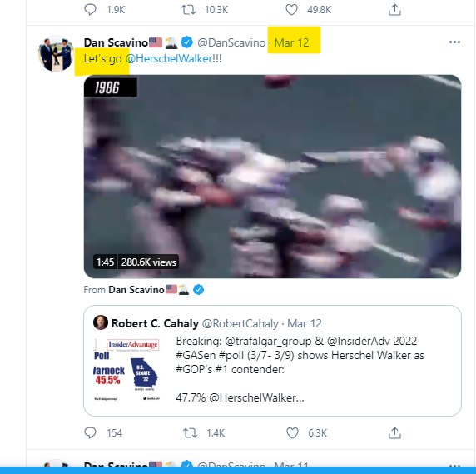Image resolution: width=476 pixels, height=474 pixels.
Task: Open the quoted Robert C. Cahaly tweet
Action: click(272, 361)
